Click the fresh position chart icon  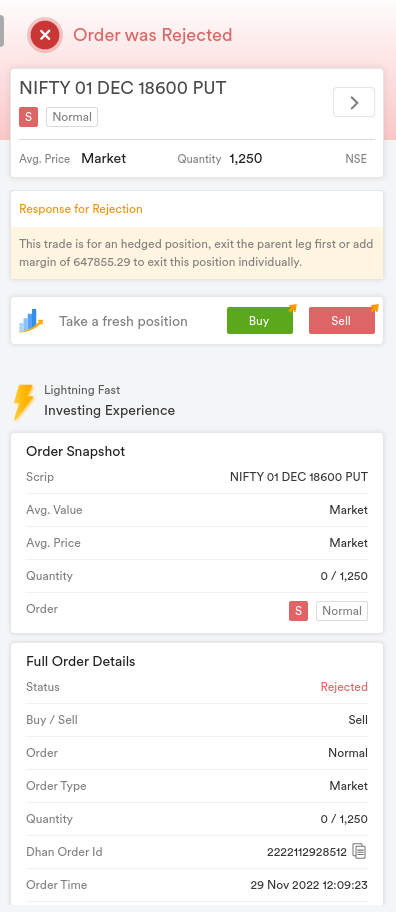pos(31,321)
